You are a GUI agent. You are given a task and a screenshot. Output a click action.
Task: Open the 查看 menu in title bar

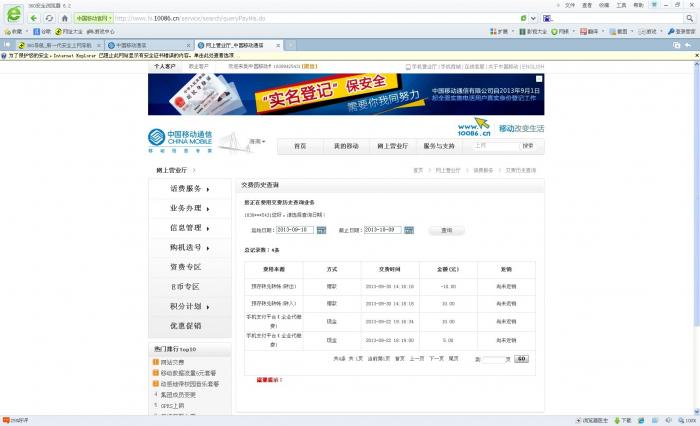point(587,5)
